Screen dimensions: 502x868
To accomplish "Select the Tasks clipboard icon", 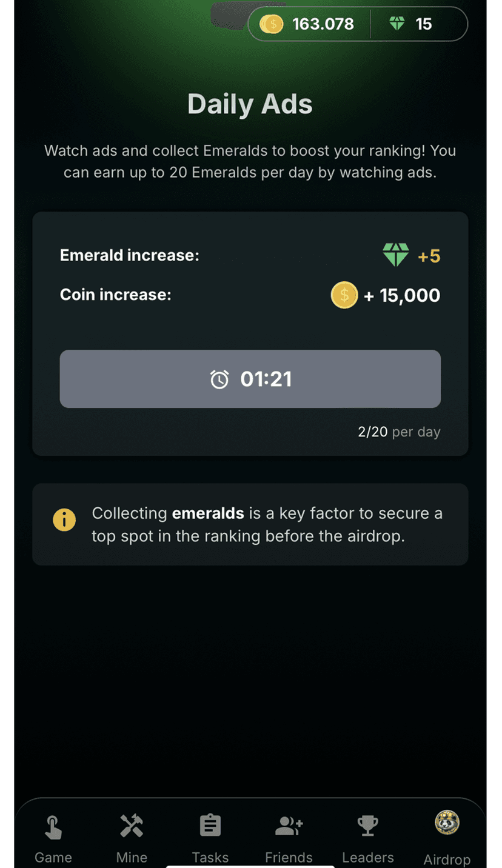I will [210, 826].
